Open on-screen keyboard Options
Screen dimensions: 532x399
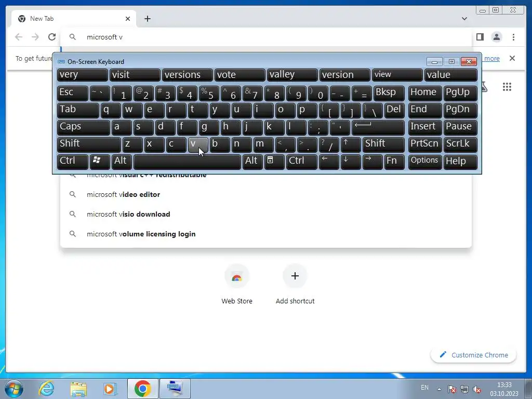coord(425,162)
